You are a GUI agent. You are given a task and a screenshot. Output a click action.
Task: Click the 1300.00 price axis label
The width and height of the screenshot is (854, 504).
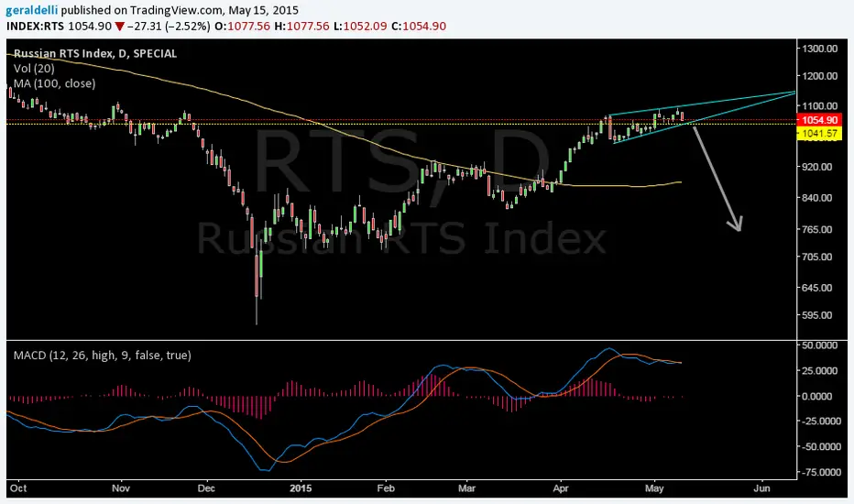point(820,49)
